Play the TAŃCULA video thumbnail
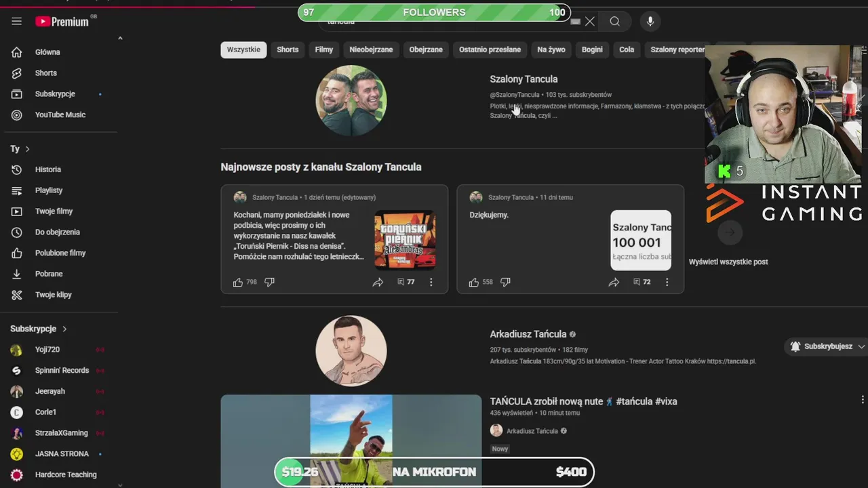868x488 pixels. 351,441
